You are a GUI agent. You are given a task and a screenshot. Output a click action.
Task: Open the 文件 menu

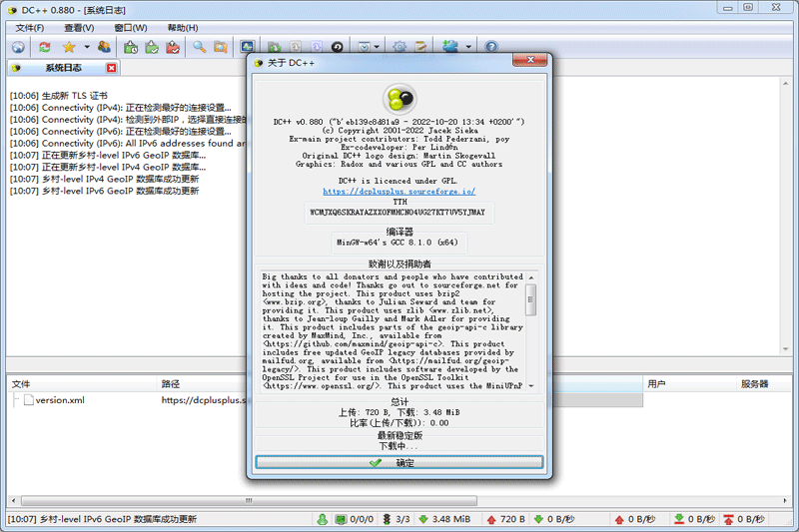pyautogui.click(x=31, y=27)
